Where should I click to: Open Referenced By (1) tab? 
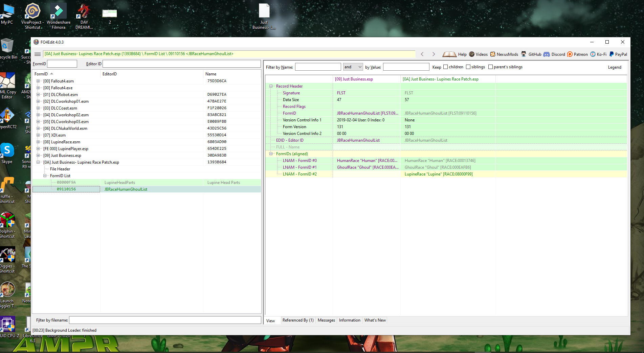[x=298, y=320]
